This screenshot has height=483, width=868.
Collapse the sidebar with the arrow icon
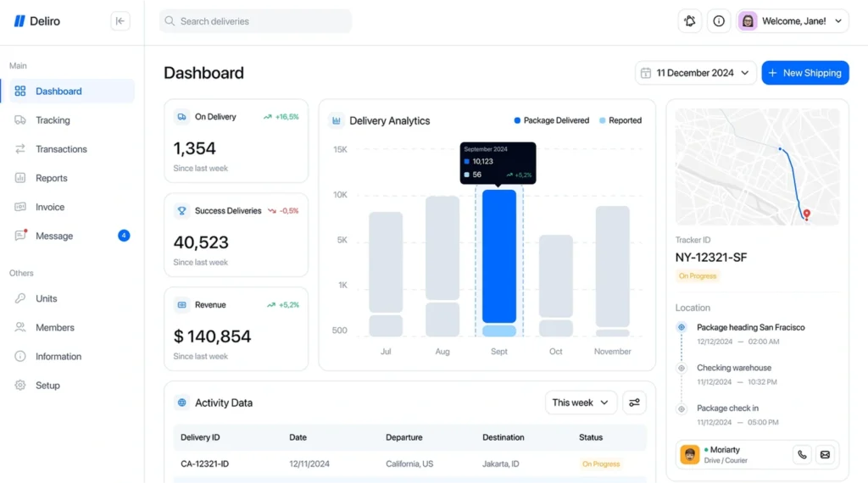[120, 21]
